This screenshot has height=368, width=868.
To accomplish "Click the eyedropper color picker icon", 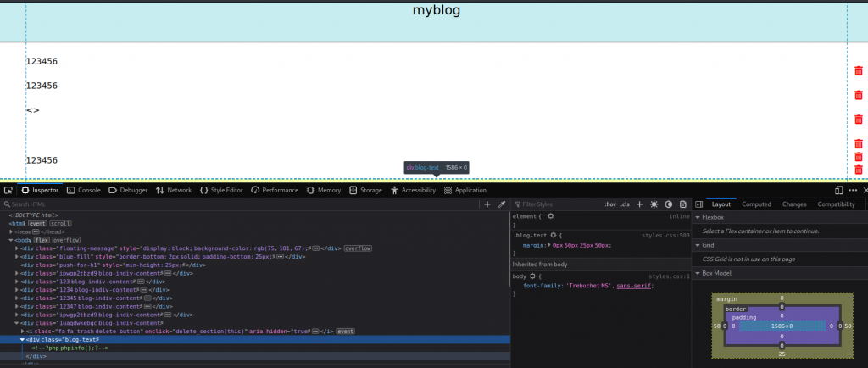I will coord(501,204).
